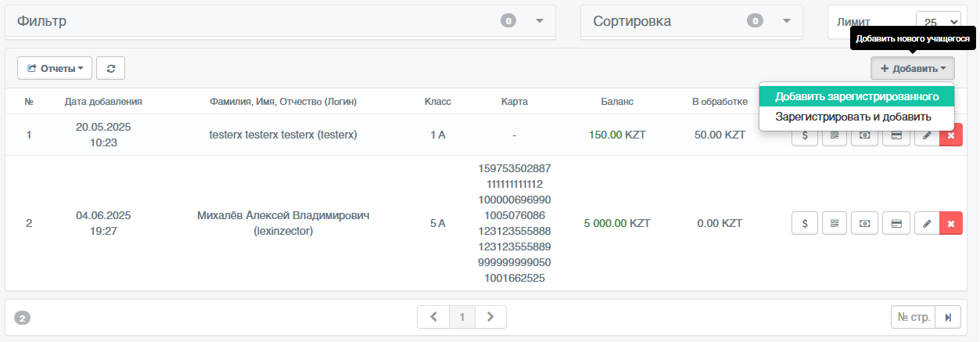The image size is (980, 342).
Task: Click the Фильтр panel title
Action: coord(41,21)
